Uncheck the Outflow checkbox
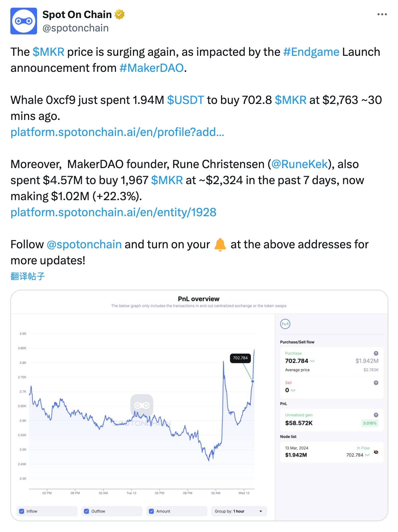 (86, 511)
